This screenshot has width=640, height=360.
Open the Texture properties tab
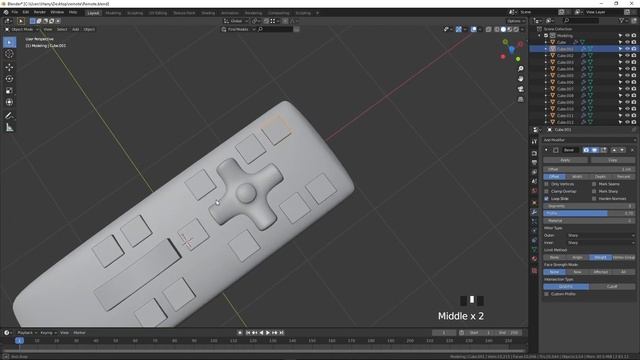[534, 271]
